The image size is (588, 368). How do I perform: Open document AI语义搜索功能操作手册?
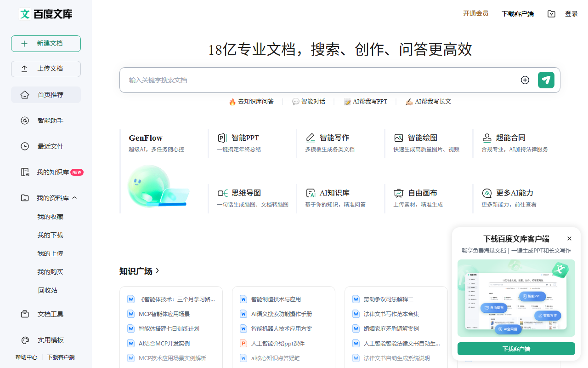click(x=282, y=314)
